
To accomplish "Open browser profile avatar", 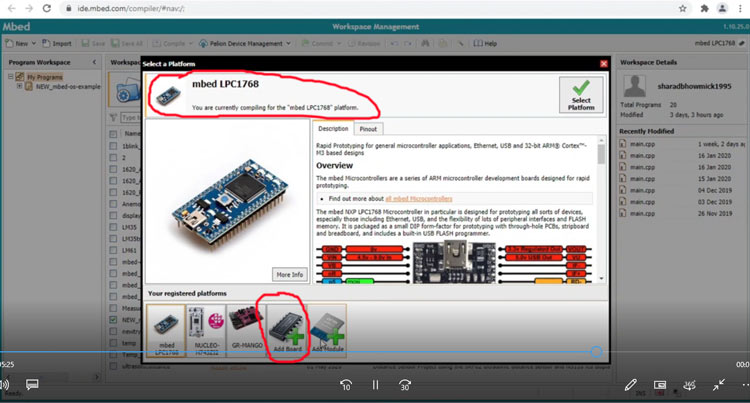I will (722, 8).
